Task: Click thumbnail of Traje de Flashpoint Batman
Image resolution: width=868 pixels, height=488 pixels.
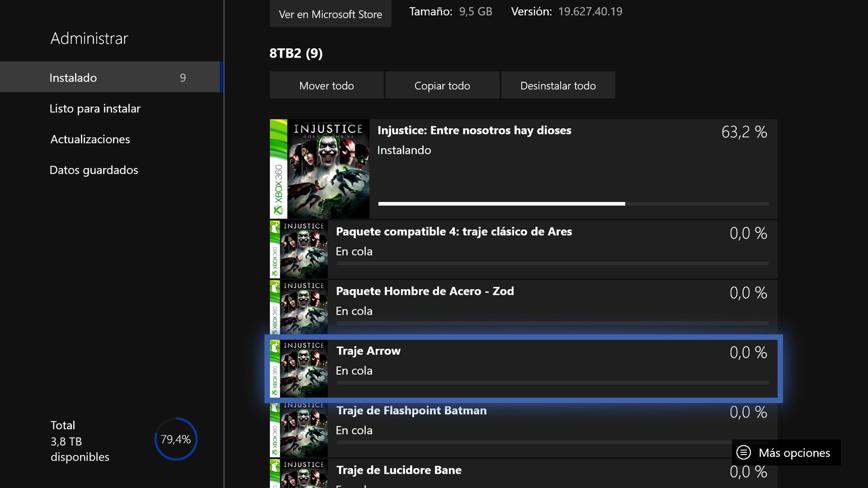Action: click(x=298, y=430)
